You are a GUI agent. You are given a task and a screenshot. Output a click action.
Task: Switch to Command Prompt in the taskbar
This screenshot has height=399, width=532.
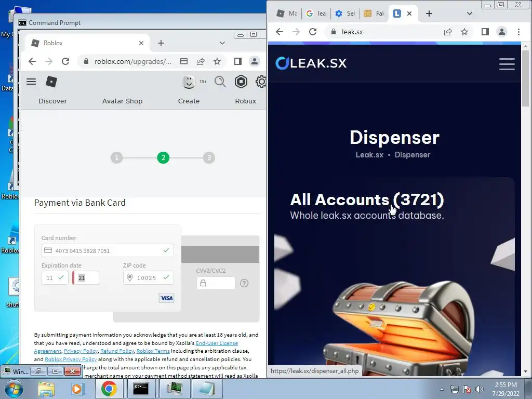click(140, 389)
